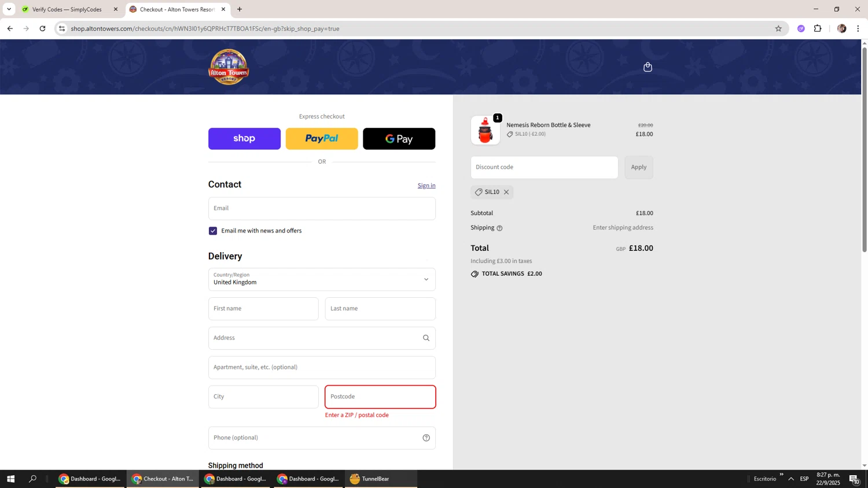The image size is (868, 488).
Task: Uncheck Email me with news and offers
Action: tap(213, 231)
